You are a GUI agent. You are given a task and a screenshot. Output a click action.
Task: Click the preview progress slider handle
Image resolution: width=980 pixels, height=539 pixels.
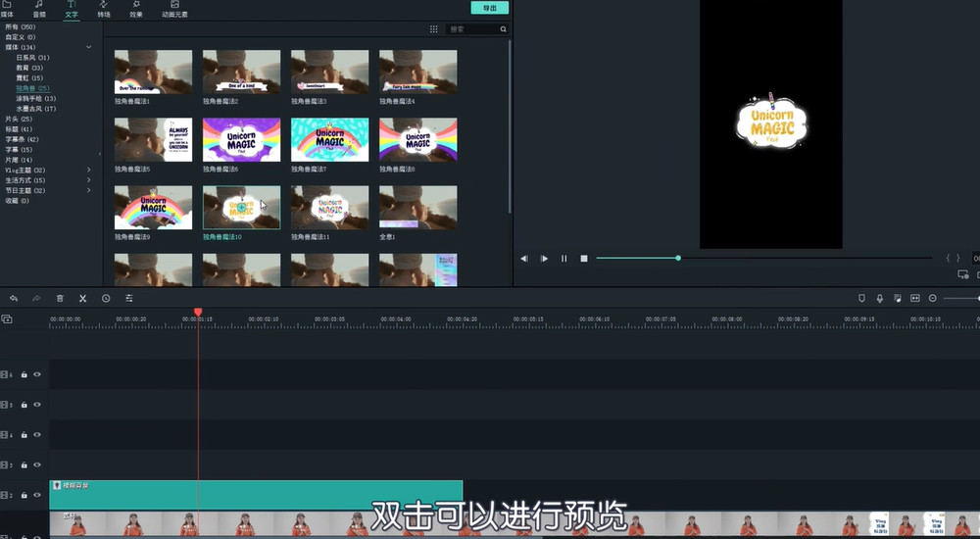(x=678, y=259)
